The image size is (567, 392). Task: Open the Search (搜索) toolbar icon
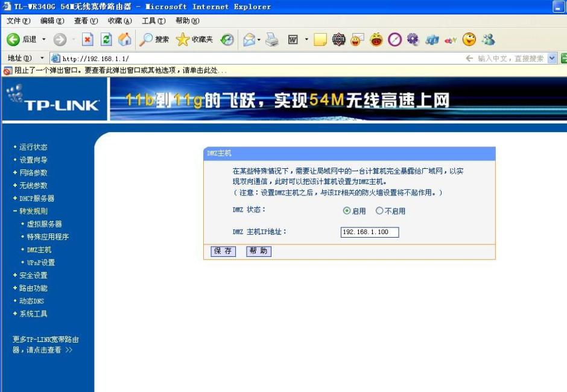[154, 39]
